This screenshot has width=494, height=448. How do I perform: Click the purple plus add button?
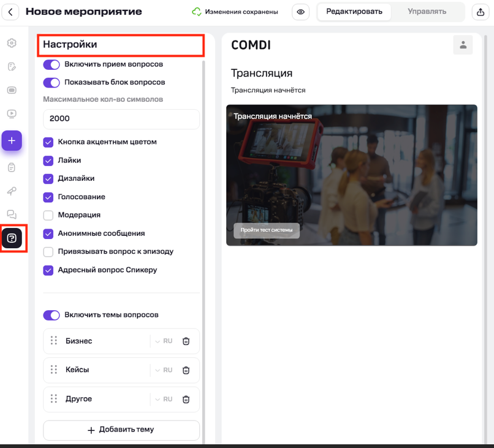coord(12,140)
